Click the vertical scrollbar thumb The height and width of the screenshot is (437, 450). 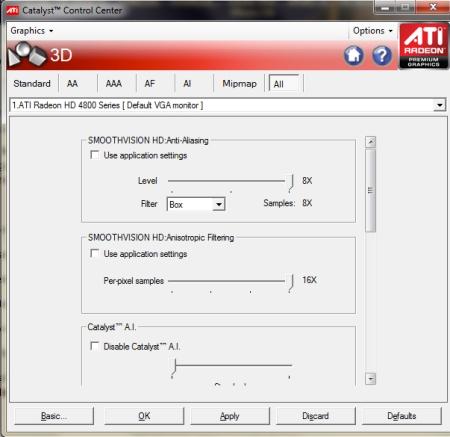[x=370, y=190]
